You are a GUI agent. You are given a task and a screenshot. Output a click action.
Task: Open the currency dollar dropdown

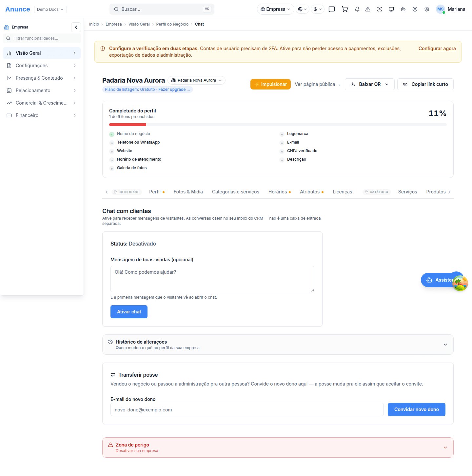pos(318,9)
